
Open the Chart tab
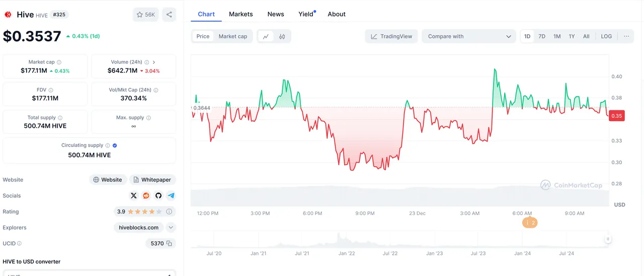206,14
